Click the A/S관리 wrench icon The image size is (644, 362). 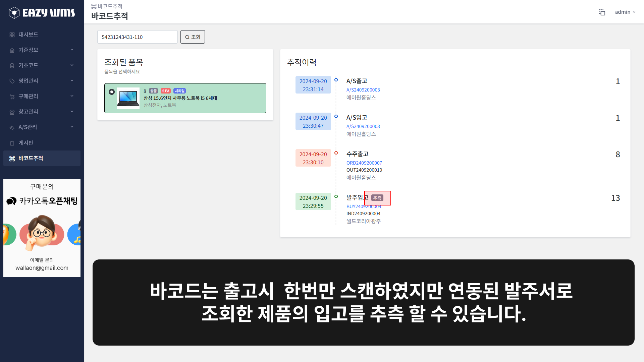point(12,127)
